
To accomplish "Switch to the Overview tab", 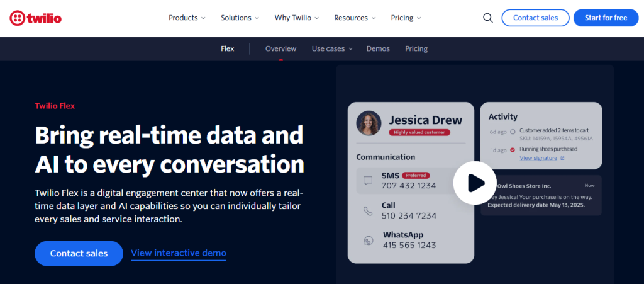I will (x=280, y=48).
